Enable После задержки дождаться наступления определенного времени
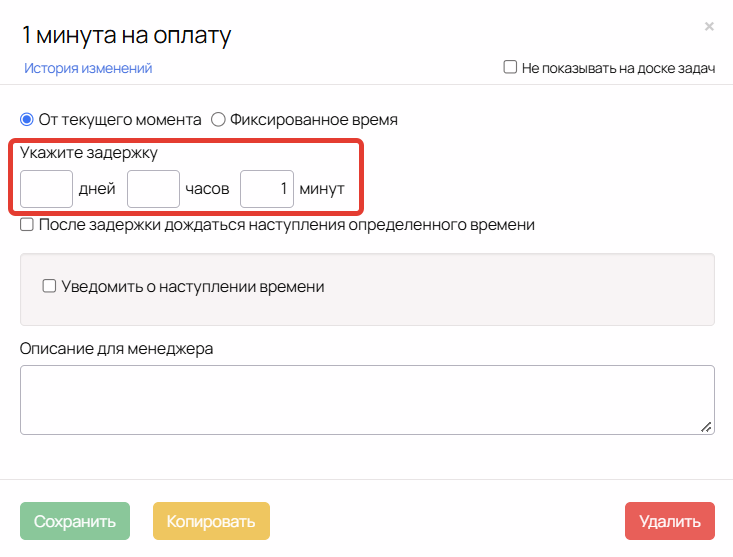Viewport: 733px width, 557px height. (27, 225)
